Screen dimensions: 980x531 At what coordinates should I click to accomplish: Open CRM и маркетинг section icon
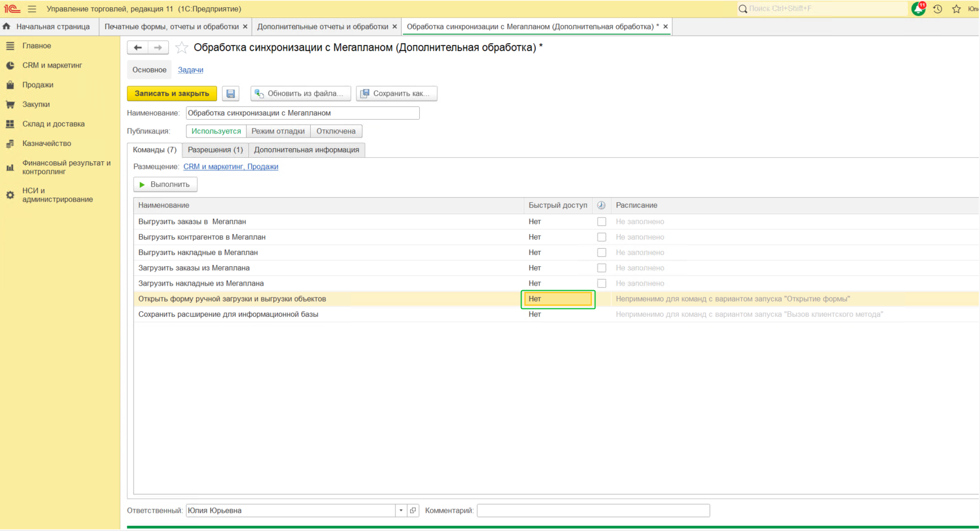click(10, 65)
